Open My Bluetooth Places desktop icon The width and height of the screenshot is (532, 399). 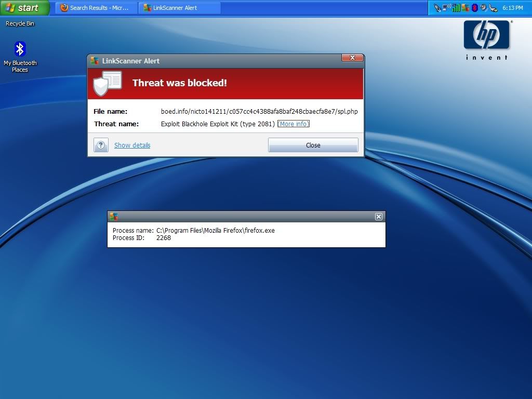20,56
